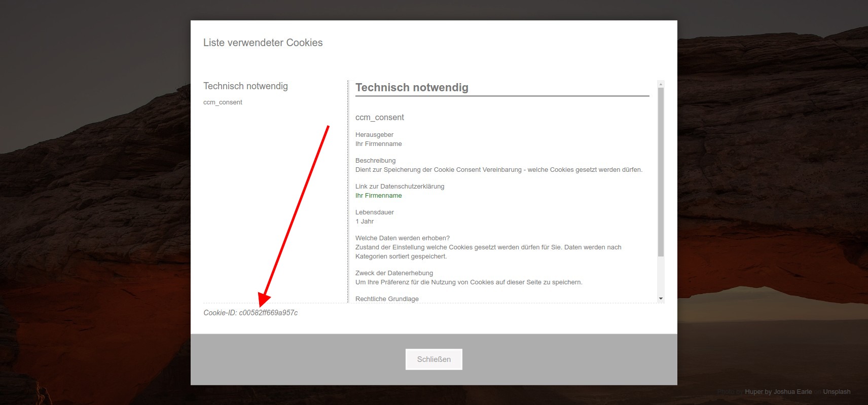Select Technisch notwendig category in left sidebar
Viewport: 868px width, 405px height.
click(x=245, y=86)
